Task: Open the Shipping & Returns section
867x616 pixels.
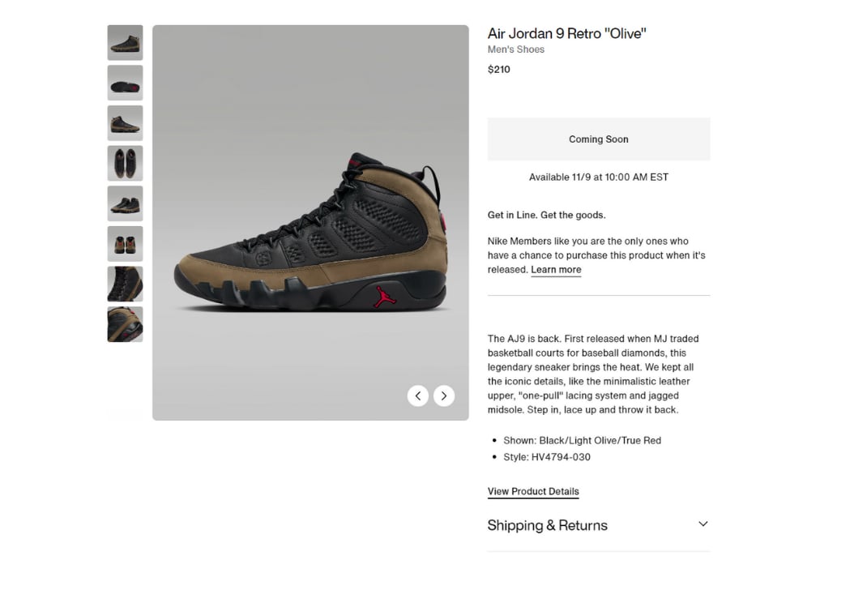Action: click(x=598, y=525)
